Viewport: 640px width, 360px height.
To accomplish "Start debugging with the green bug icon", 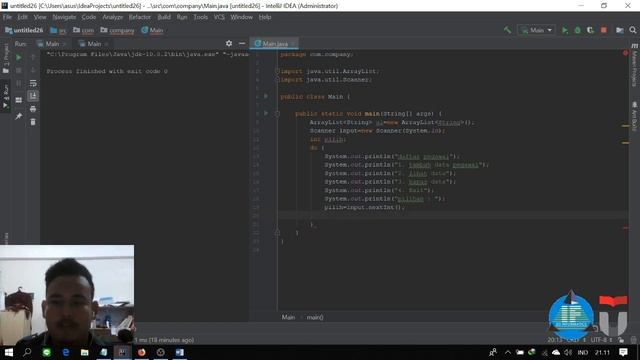I will coord(578,30).
